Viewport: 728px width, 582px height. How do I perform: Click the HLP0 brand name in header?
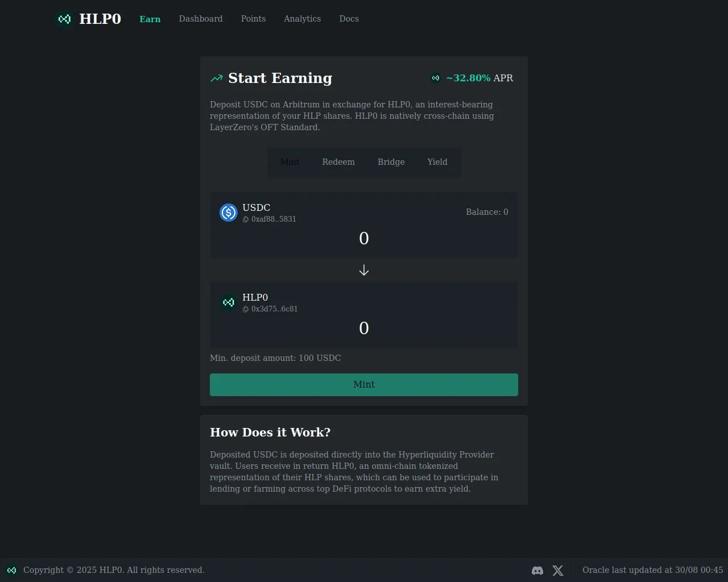[x=100, y=19]
